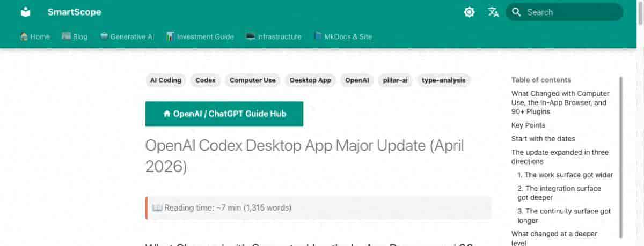Open the MkDocs & Site tab

tap(343, 36)
